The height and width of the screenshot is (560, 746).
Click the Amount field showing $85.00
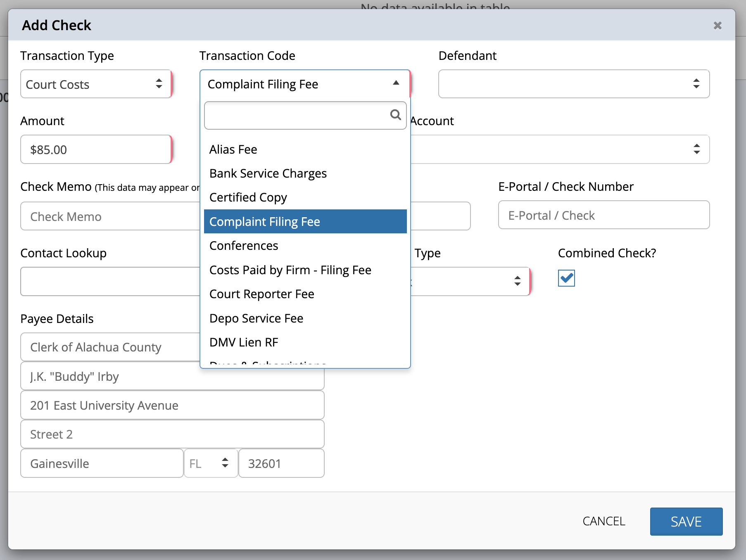coord(96,149)
